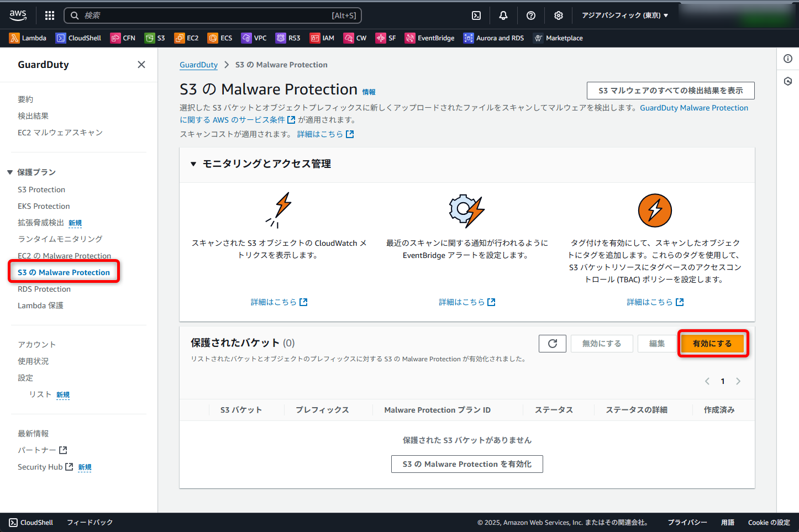Click S3 マルウェアのすべての検出結果を表示 button
Screen dimensions: 799x532
pos(671,91)
